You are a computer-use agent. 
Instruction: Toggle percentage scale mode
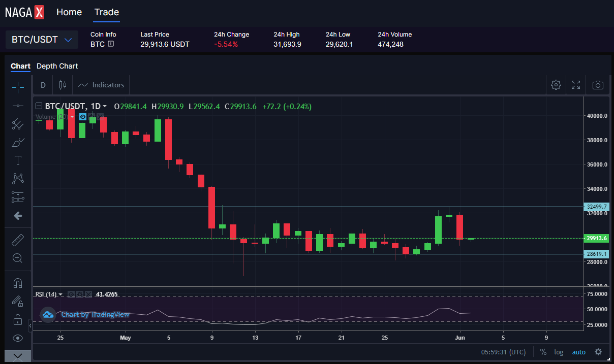543,352
